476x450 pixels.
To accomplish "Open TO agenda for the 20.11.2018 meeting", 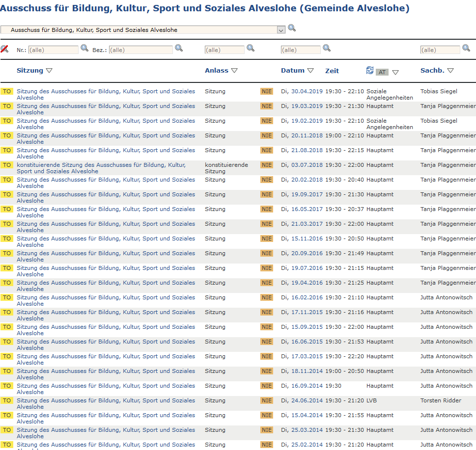I will 7,135.
